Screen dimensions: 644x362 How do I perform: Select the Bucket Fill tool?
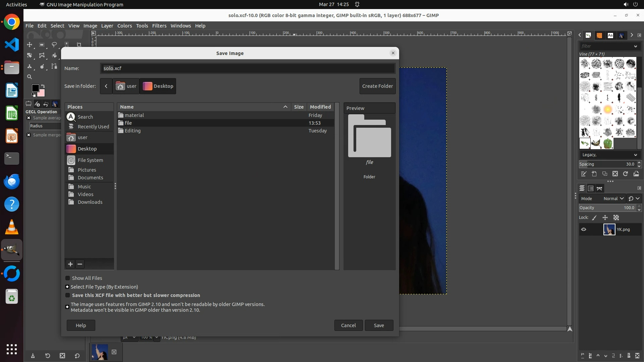click(54, 55)
